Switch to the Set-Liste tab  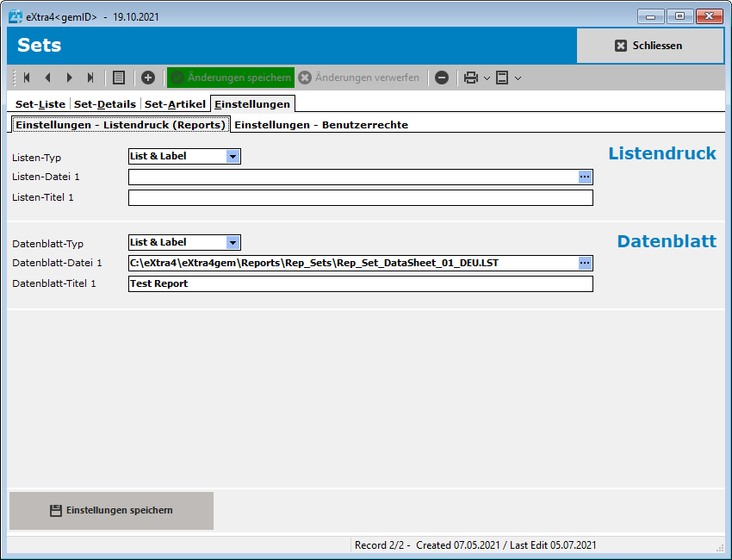pyautogui.click(x=40, y=104)
